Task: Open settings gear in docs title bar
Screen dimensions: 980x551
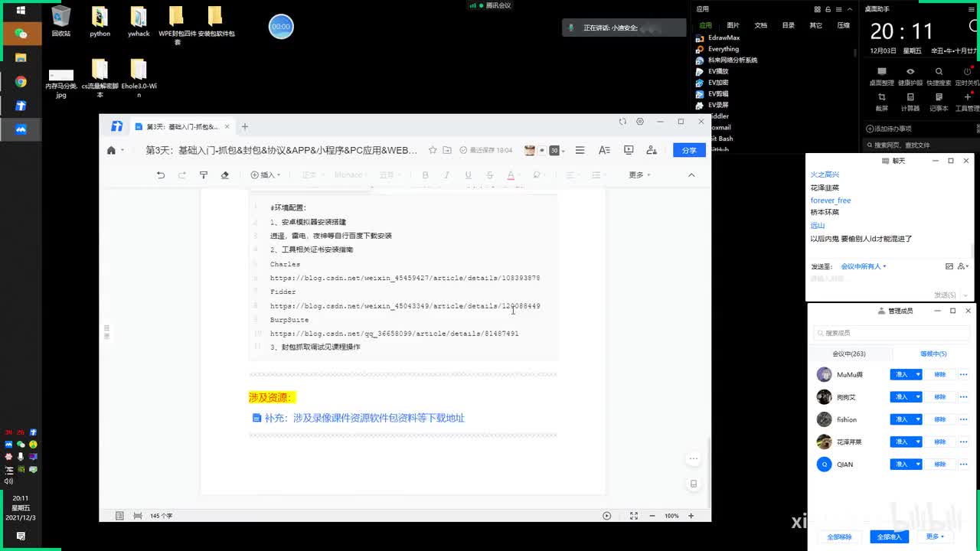Action: (640, 122)
